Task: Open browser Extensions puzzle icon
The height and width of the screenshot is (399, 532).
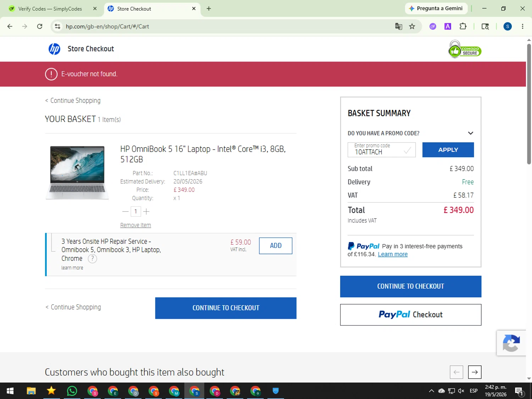Action: point(463,26)
